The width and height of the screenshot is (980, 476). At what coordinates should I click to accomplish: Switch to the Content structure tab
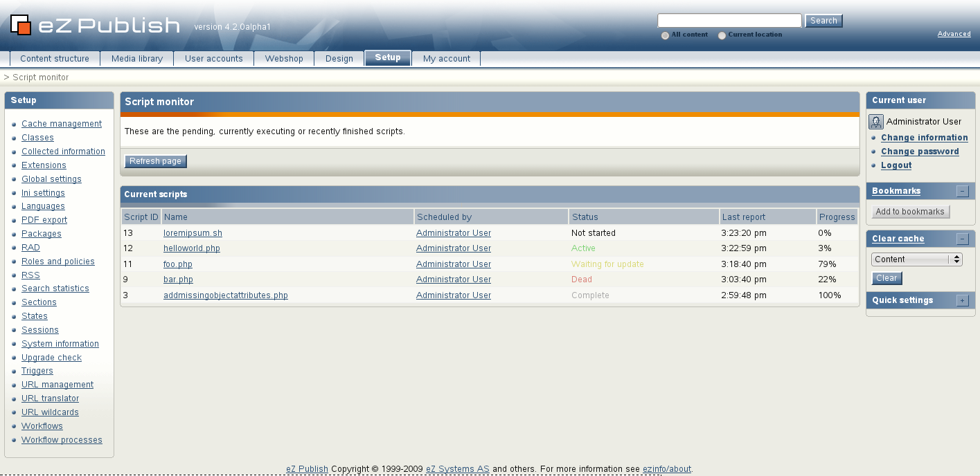pos(55,59)
